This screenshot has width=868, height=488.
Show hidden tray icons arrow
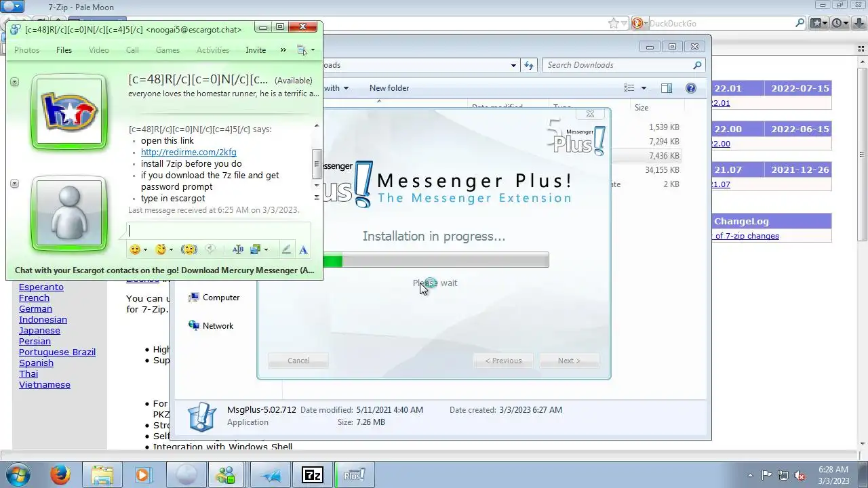pos(750,475)
